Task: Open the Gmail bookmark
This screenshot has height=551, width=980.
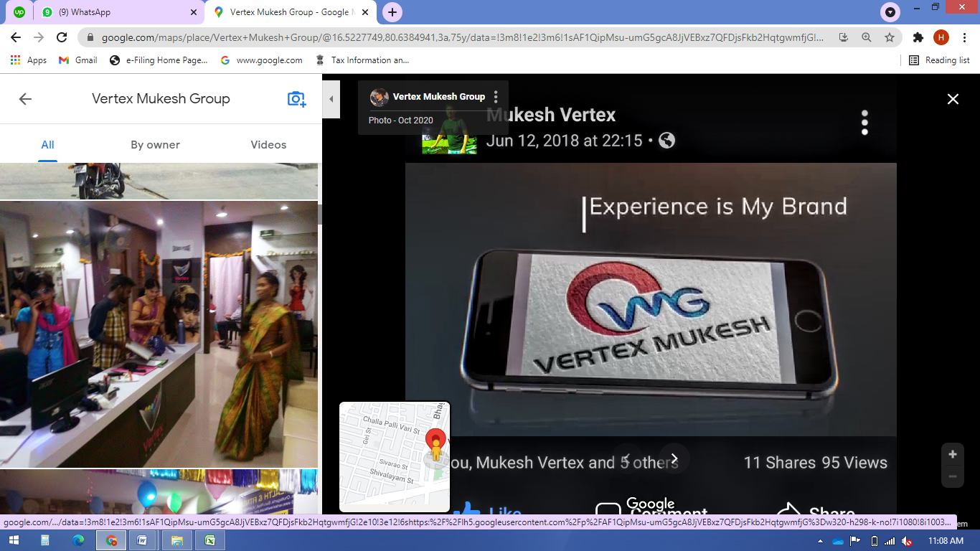Action: [x=77, y=60]
